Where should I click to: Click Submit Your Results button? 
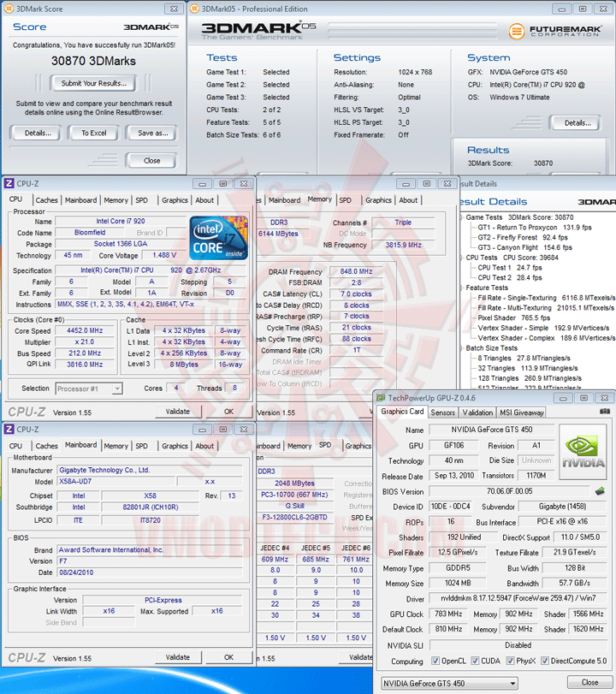click(x=93, y=83)
